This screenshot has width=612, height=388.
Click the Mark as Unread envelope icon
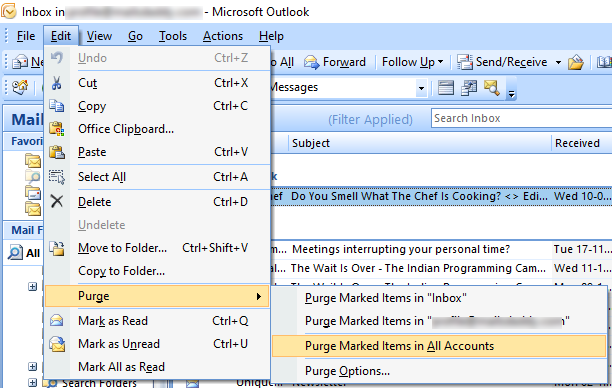pyautogui.click(x=57, y=344)
